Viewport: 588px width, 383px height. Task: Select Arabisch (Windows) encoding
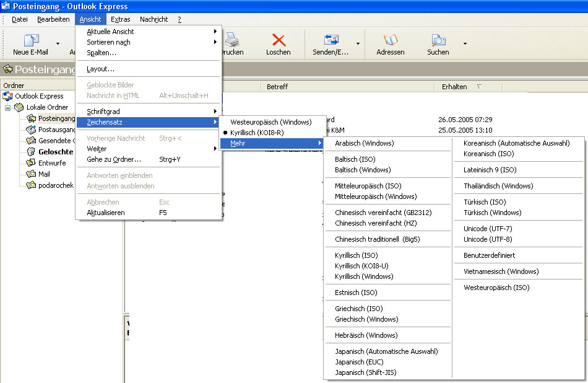pyautogui.click(x=387, y=143)
